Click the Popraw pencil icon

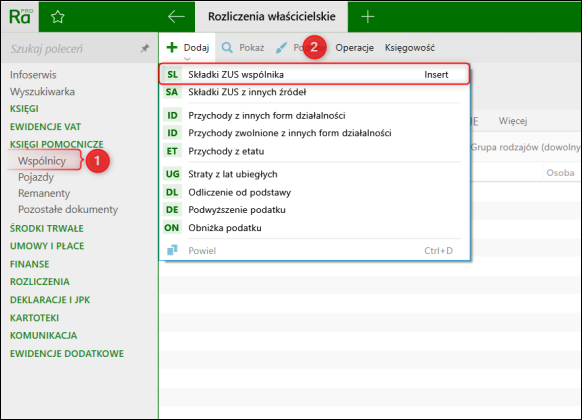coord(281,47)
